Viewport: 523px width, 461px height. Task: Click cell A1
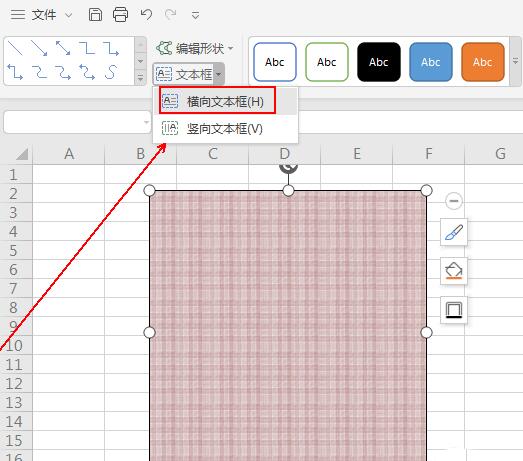pyautogui.click(x=69, y=174)
